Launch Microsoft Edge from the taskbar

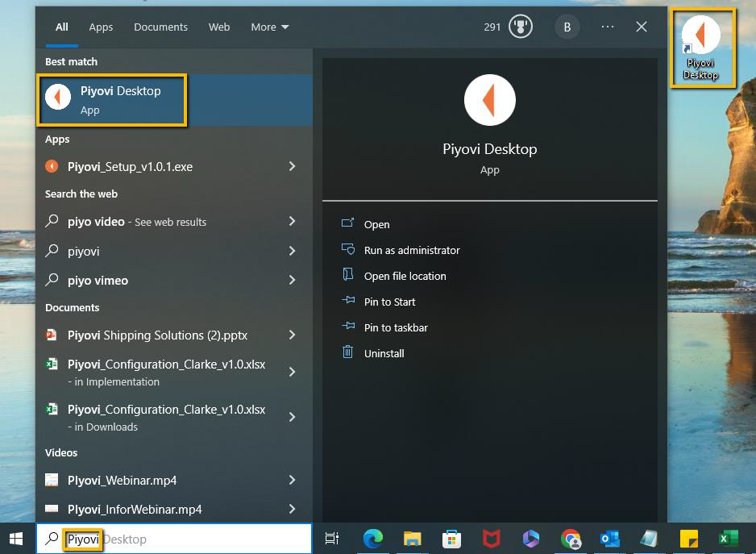pyautogui.click(x=372, y=539)
